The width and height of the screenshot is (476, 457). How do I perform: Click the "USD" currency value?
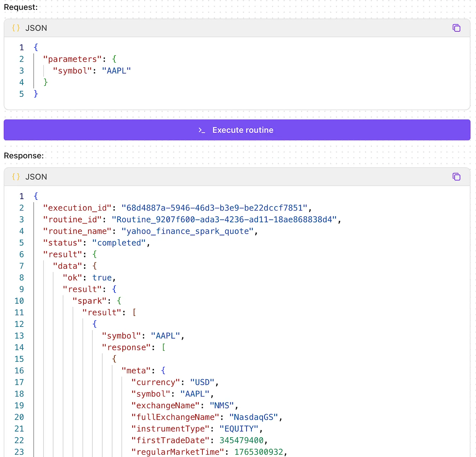click(x=202, y=382)
